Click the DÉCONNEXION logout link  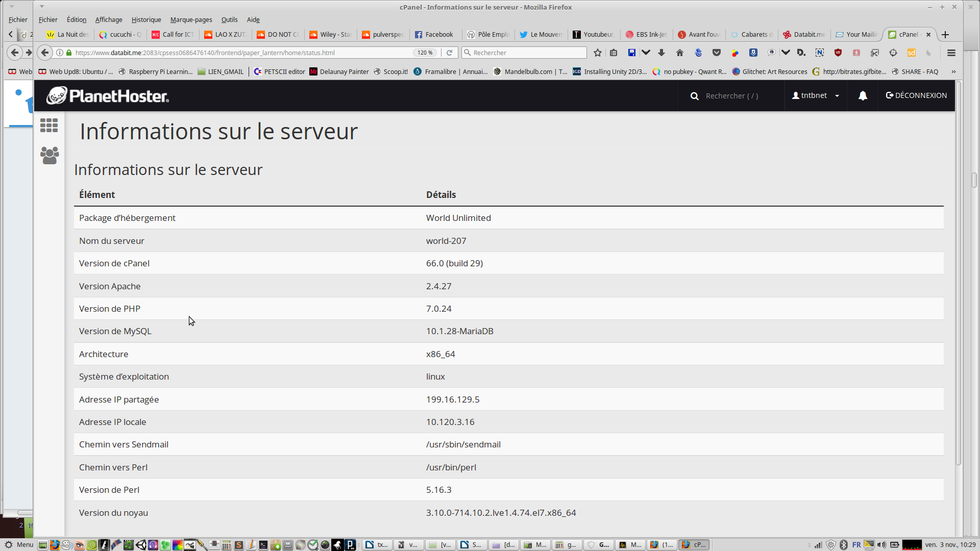(916, 96)
